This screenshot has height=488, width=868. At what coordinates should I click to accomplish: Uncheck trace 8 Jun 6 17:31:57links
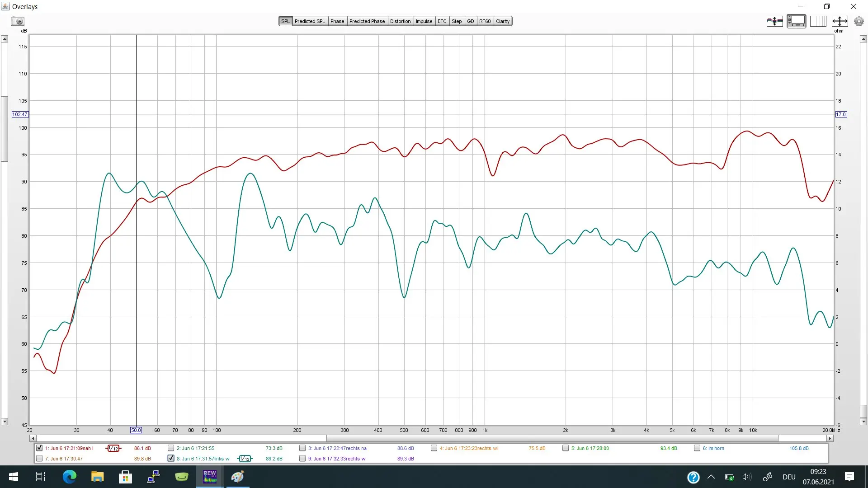point(171,458)
